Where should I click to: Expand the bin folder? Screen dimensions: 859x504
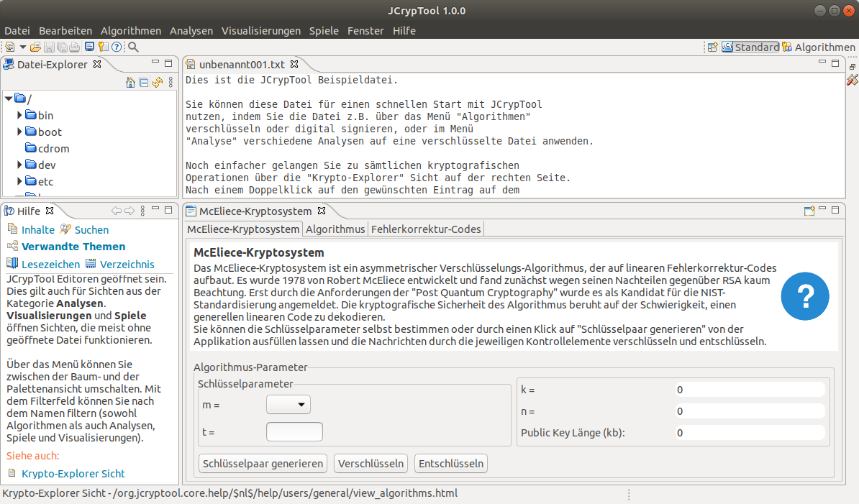[19, 115]
